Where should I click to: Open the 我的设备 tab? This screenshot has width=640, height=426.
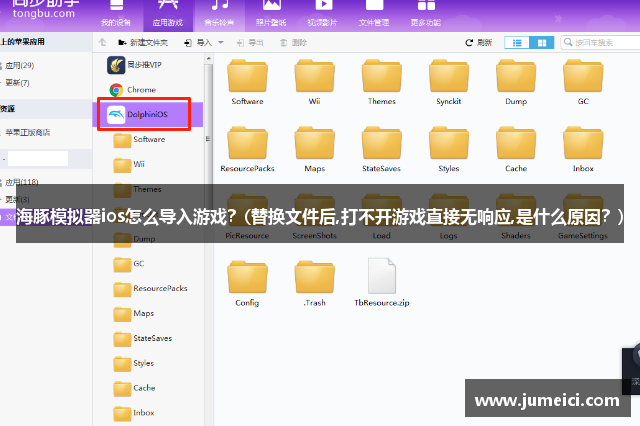coord(117,15)
